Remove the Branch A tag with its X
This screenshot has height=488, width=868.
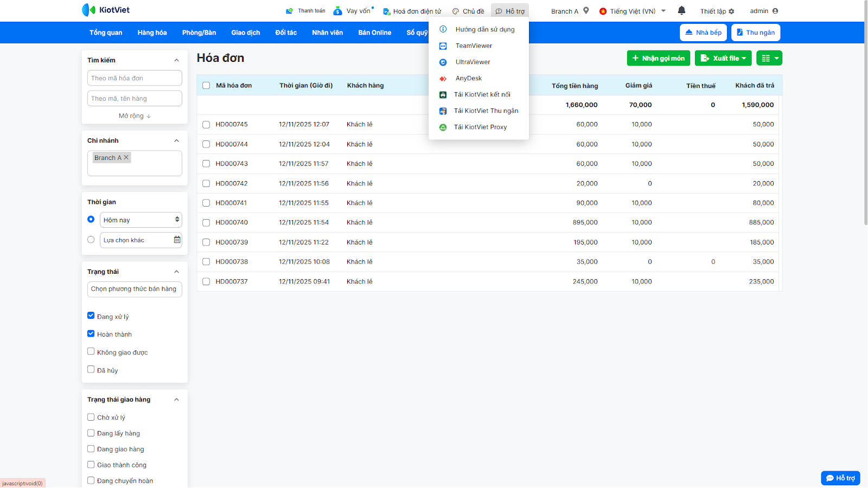(126, 157)
